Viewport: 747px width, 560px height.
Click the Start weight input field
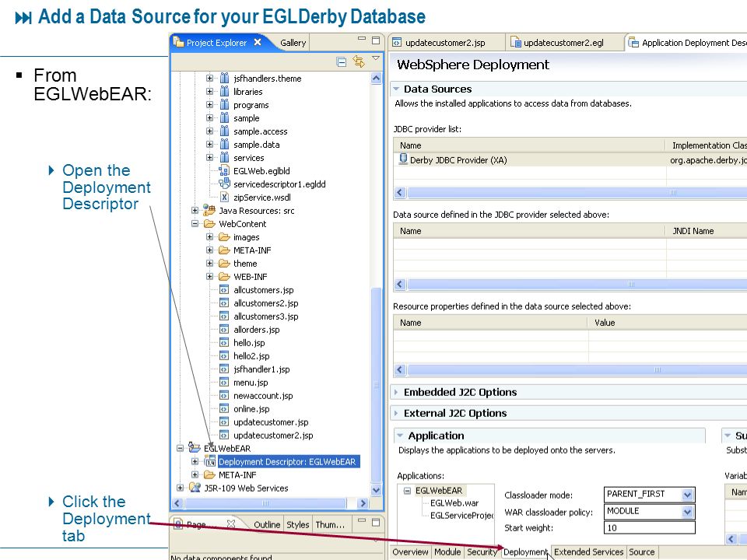[649, 527]
